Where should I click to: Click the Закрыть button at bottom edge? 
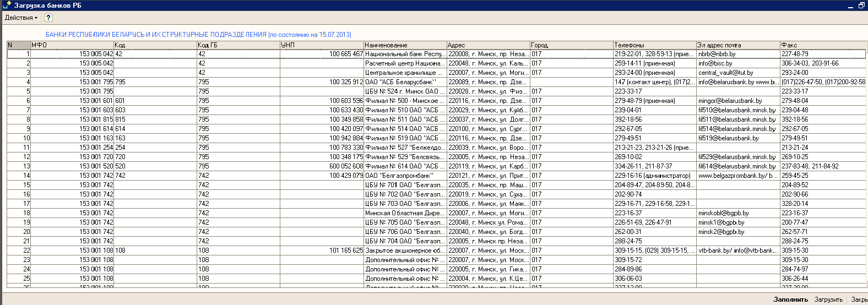(x=859, y=299)
